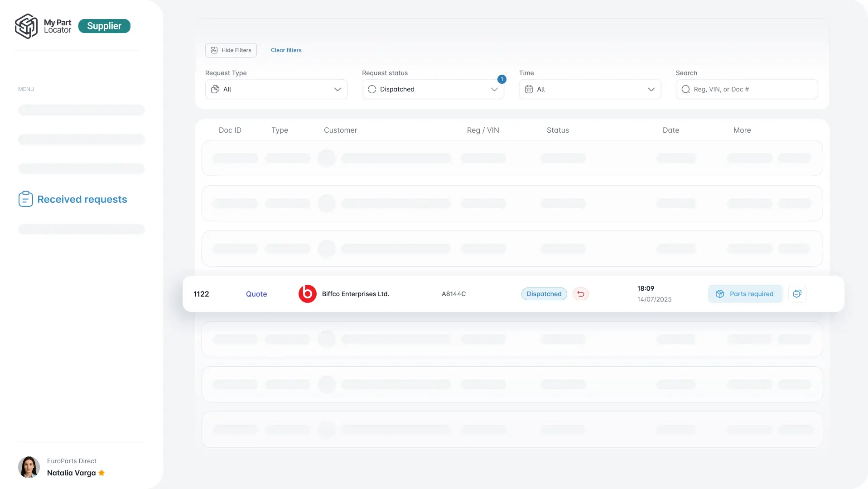Click the Parts required button
This screenshot has width=868, height=489.
[745, 294]
